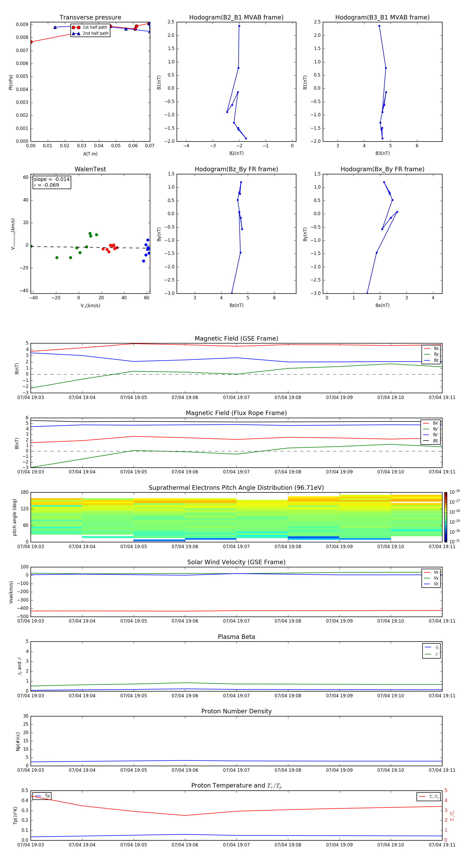Screen dimensions: 473x868
Task: Click the "Bz'" legend entry in Flux Rope plot
Action: 431,435
